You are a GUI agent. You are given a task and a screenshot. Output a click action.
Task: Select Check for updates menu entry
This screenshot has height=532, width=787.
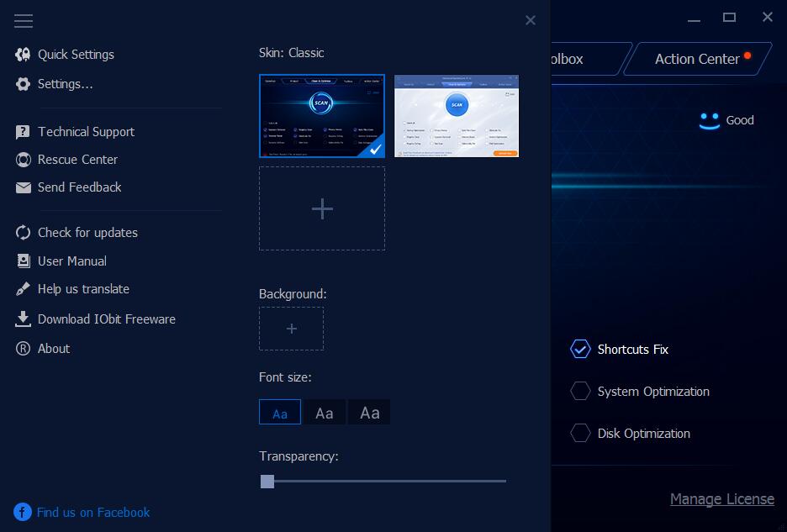click(87, 232)
